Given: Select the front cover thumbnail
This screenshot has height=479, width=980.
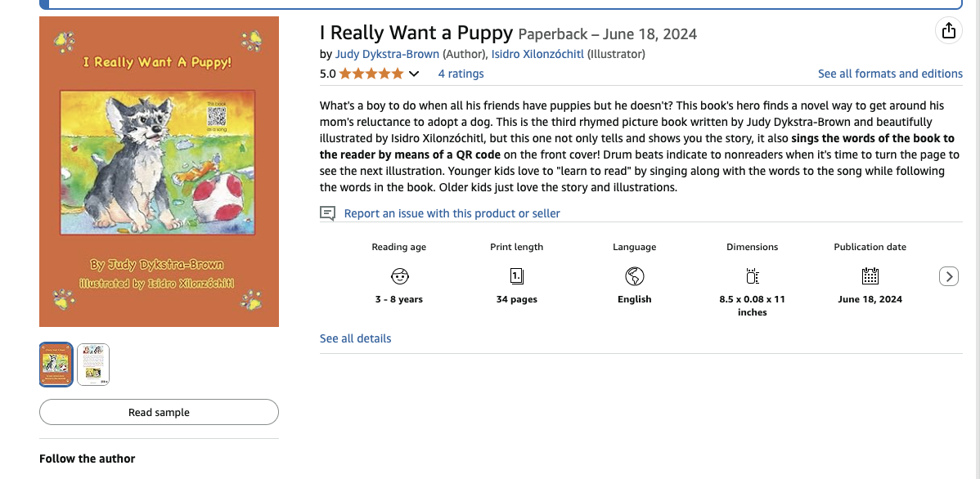Looking at the screenshot, I should pos(56,365).
